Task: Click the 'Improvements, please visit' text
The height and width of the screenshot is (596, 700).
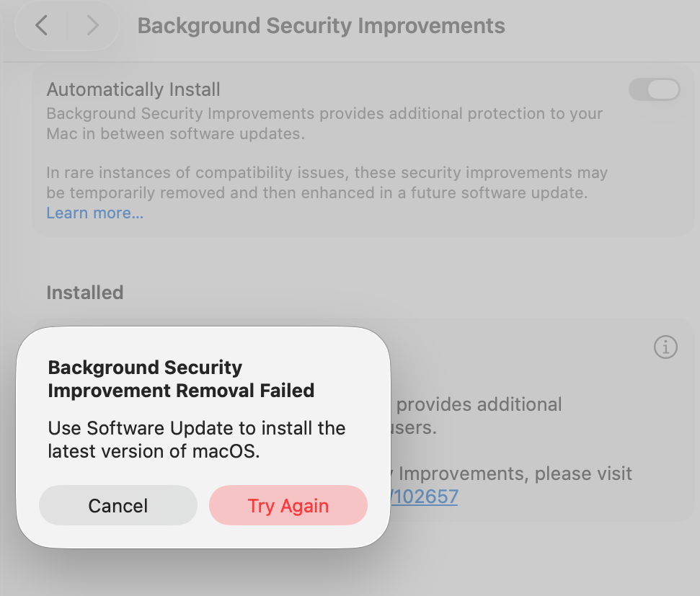Action: (515, 473)
